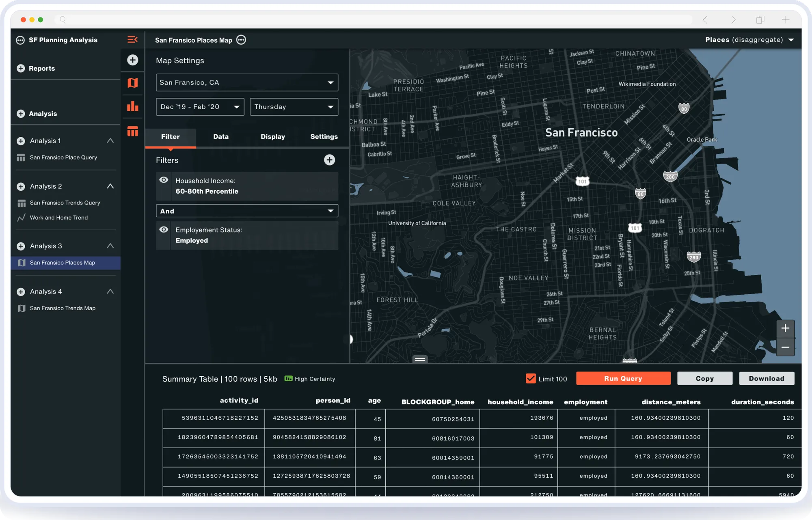Click the Copy button
Image resolution: width=812 pixels, height=520 pixels.
705,378
